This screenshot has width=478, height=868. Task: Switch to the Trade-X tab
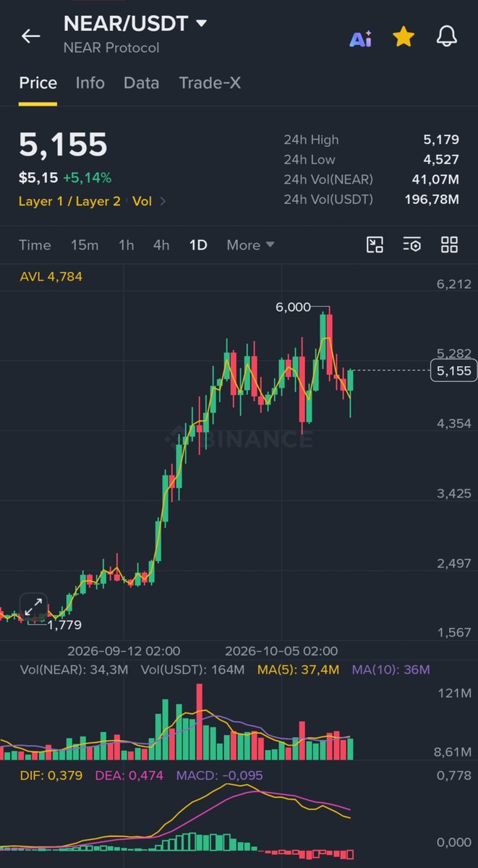click(x=210, y=82)
